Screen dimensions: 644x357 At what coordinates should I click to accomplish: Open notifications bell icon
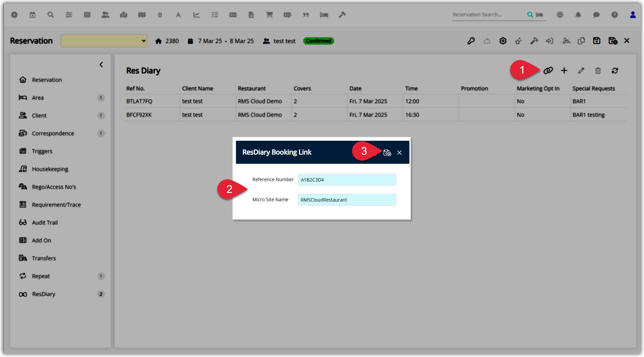pos(578,15)
